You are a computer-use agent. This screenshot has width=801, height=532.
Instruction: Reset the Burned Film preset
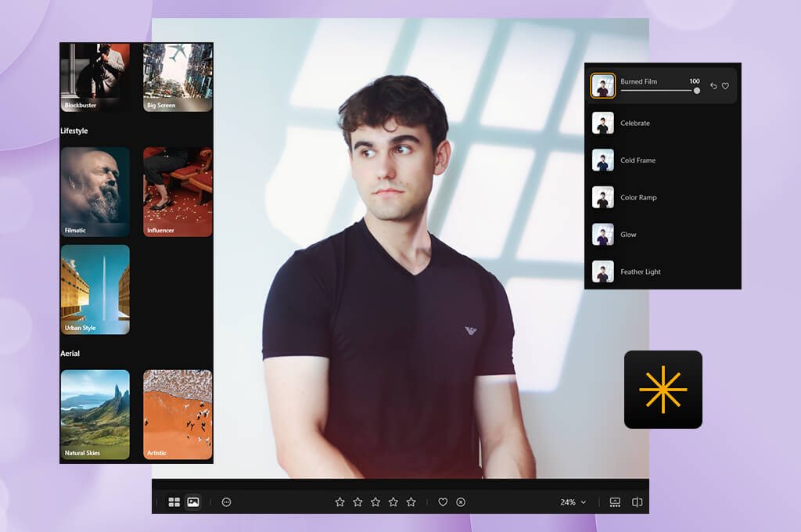(713, 86)
